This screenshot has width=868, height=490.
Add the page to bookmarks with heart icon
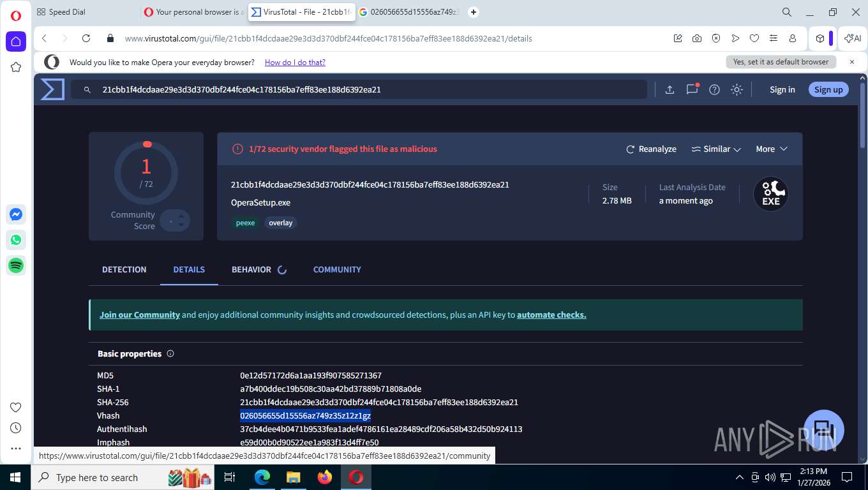[754, 38]
